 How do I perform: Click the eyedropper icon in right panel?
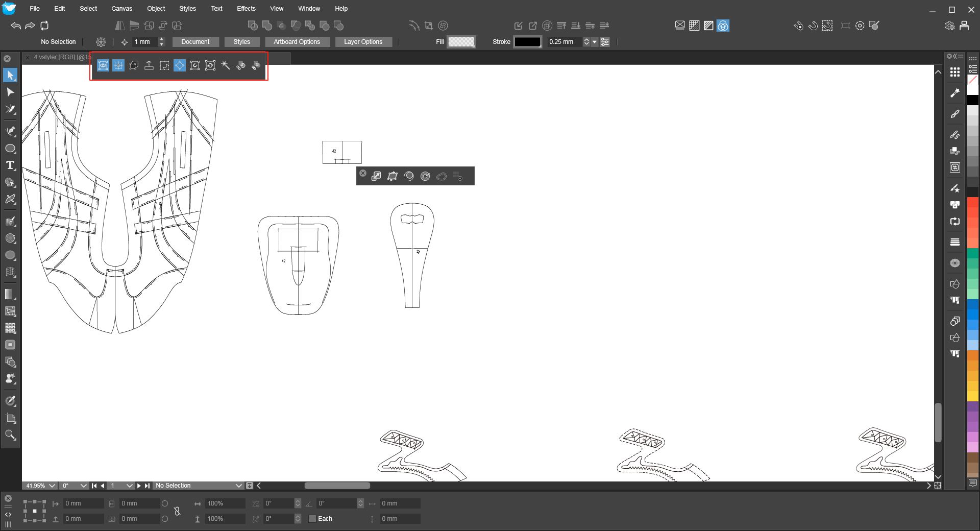click(x=955, y=93)
